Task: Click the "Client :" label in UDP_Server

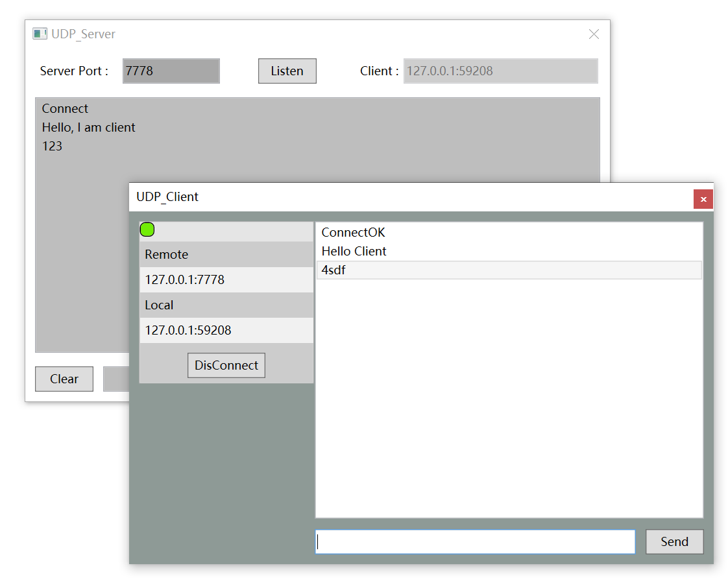Action: tap(380, 71)
